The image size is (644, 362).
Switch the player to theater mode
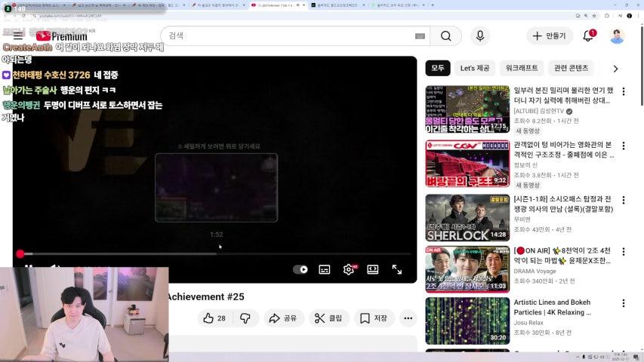tap(372, 269)
